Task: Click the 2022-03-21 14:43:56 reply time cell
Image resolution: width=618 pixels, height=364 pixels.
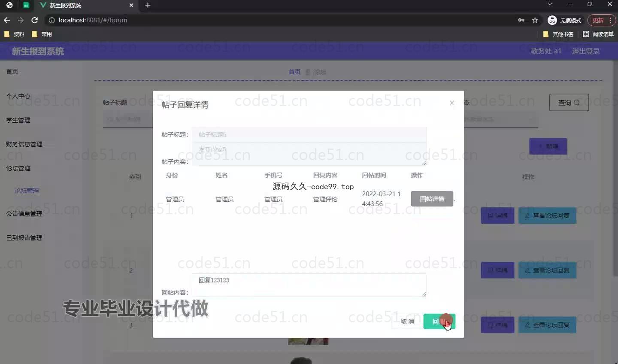Action: 381,199
